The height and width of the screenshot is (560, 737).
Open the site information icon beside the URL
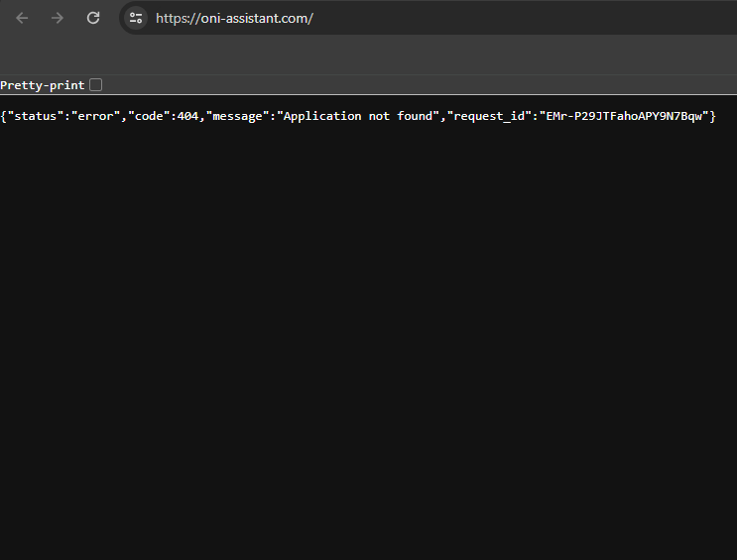136,18
